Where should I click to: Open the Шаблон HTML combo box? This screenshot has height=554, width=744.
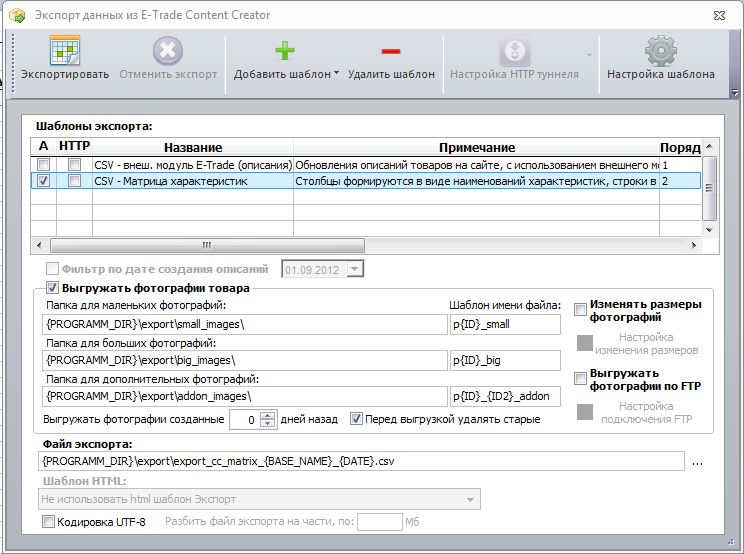click(259, 499)
